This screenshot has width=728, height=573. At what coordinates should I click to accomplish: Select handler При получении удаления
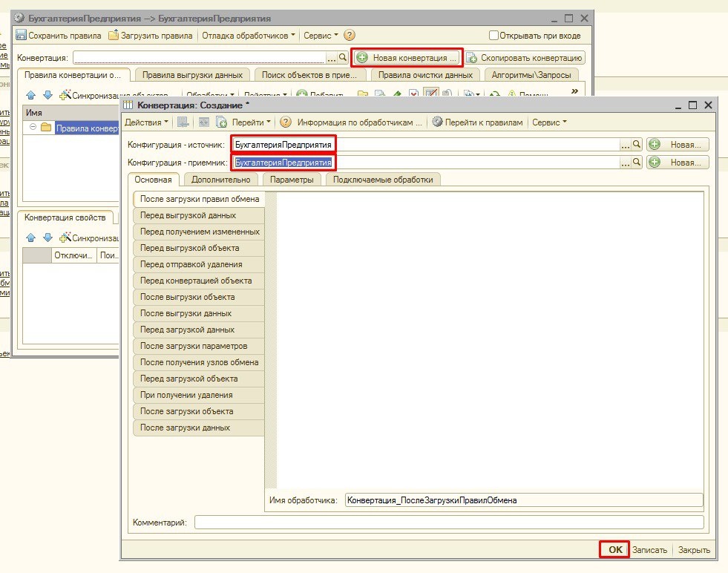coord(199,395)
